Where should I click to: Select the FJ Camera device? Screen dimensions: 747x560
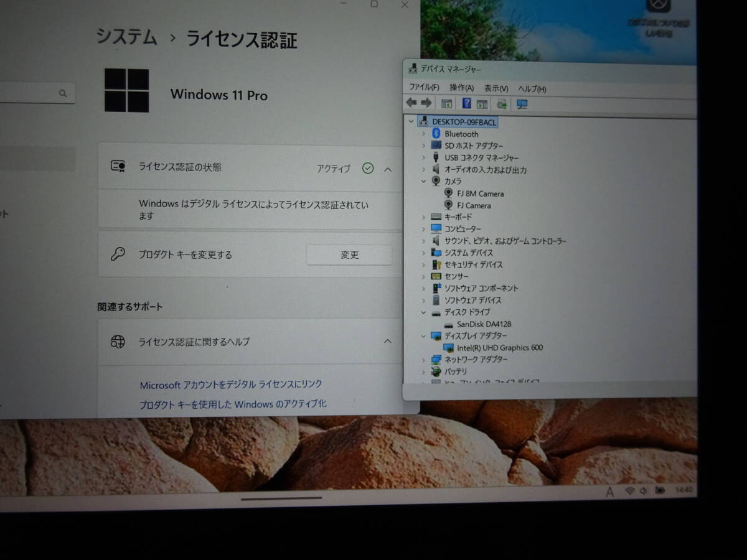(474, 205)
